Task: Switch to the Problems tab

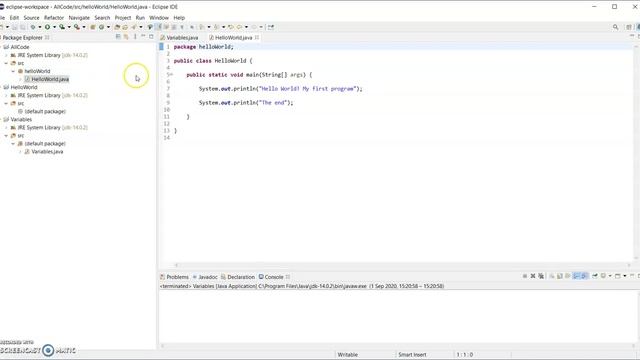Action: (x=175, y=277)
